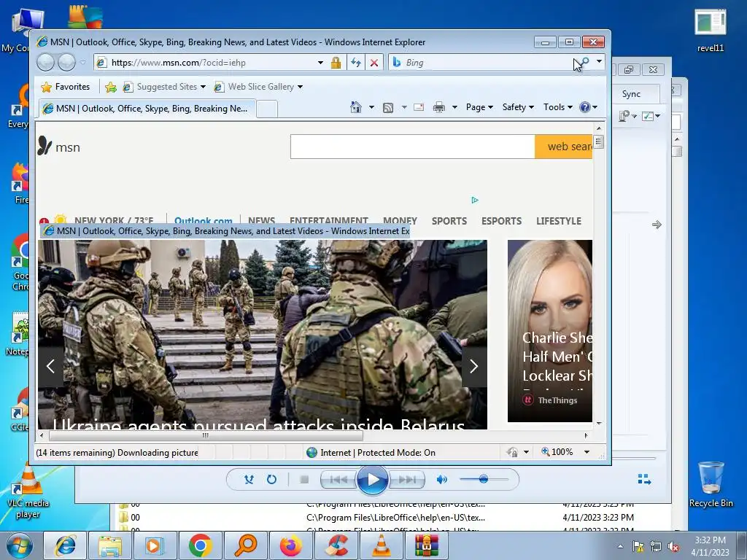Adjust the Media Player volume slider
This screenshot has width=747, height=560.
pyautogui.click(x=484, y=480)
